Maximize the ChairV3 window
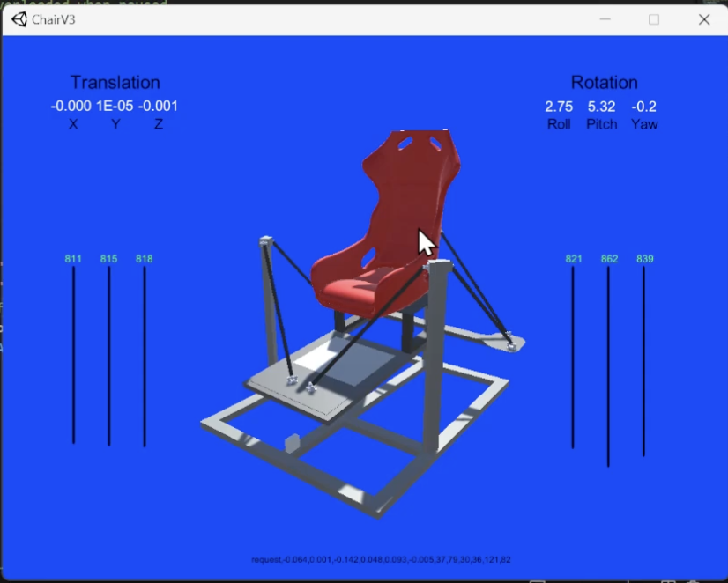 [654, 19]
